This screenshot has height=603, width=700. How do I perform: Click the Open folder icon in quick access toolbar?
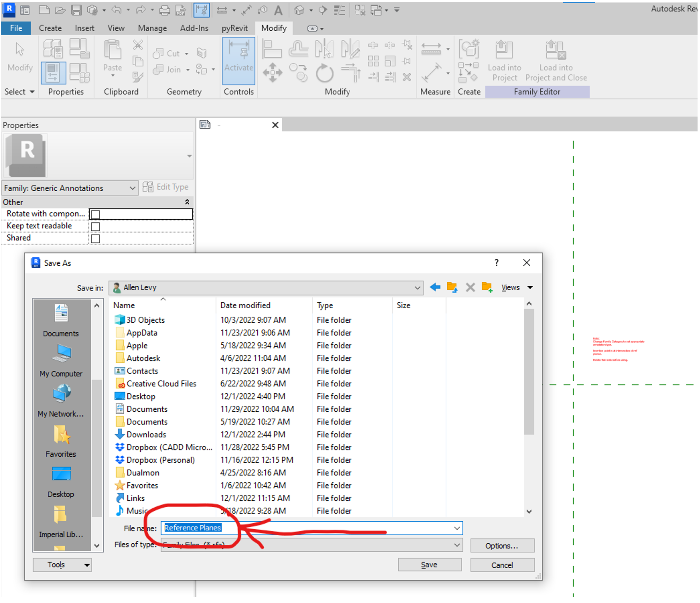coord(60,10)
